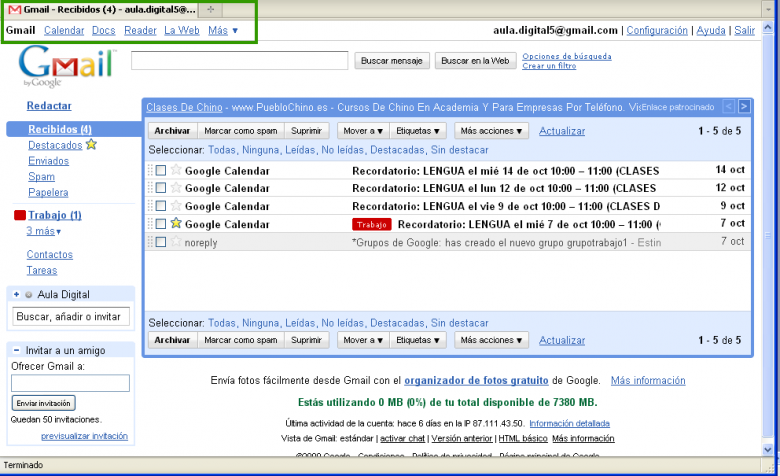Unstar the starred 7 oct Calendar message
The height and width of the screenshot is (476, 780).
(176, 223)
